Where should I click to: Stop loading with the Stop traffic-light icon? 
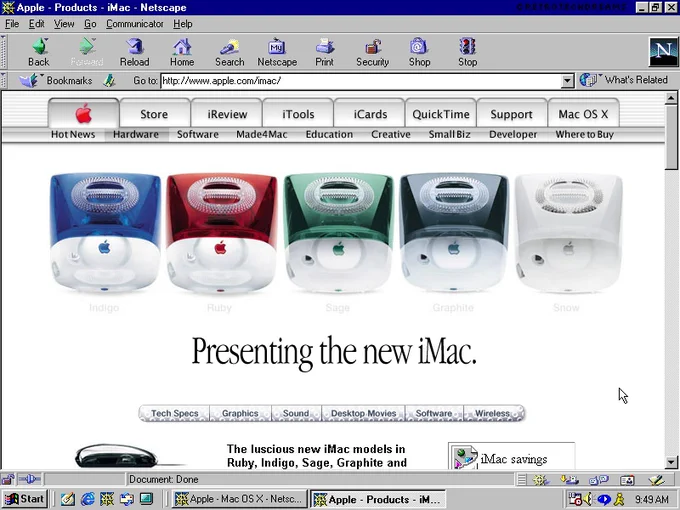tap(468, 52)
